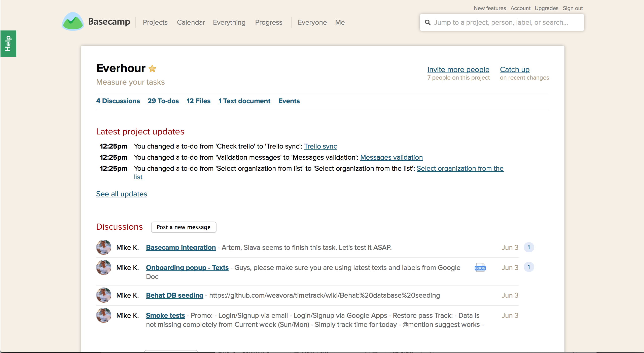Open Select organization from the list link
The height and width of the screenshot is (353, 644).
[460, 168]
